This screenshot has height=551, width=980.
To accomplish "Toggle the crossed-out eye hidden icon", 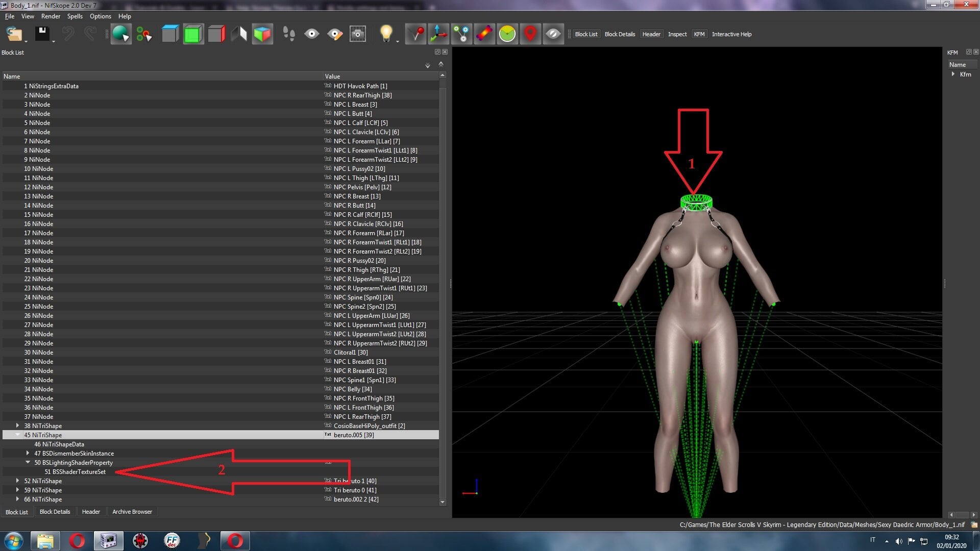I will pos(553,34).
